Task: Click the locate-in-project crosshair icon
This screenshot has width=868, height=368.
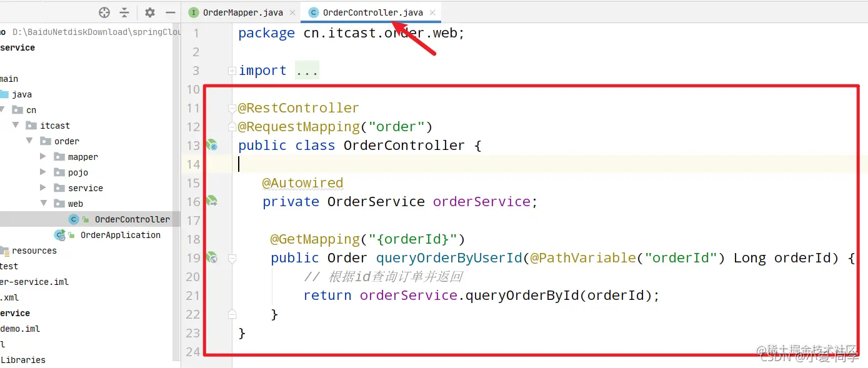Action: point(104,12)
